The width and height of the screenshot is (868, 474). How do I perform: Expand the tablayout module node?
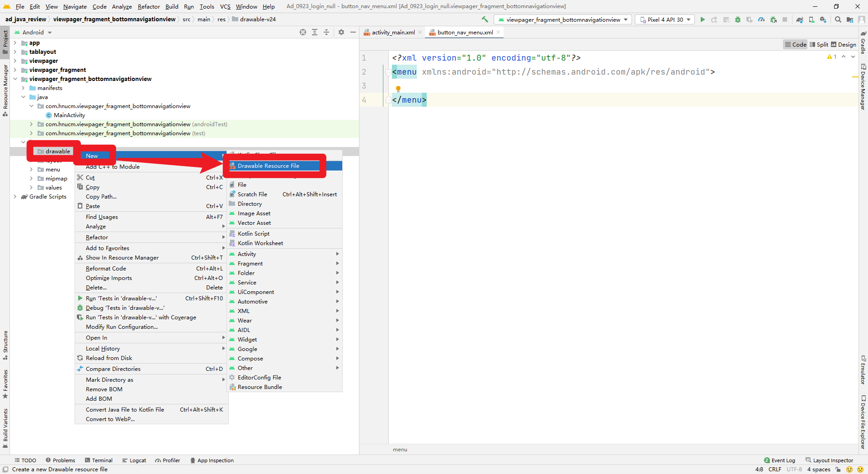pyautogui.click(x=15, y=52)
